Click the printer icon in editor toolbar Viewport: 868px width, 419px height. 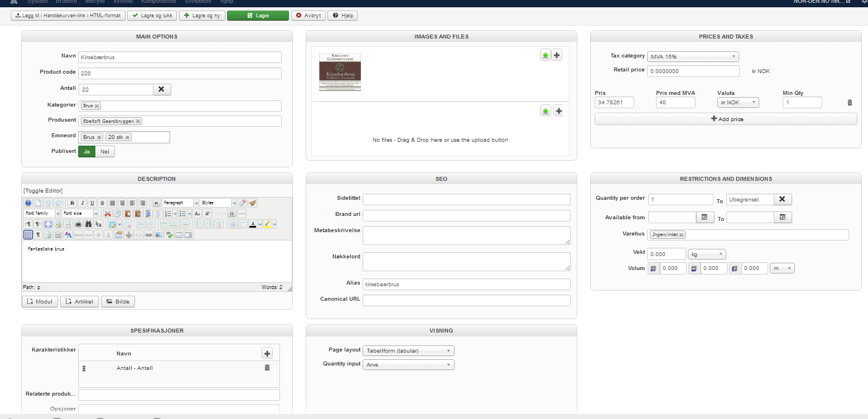[78, 224]
